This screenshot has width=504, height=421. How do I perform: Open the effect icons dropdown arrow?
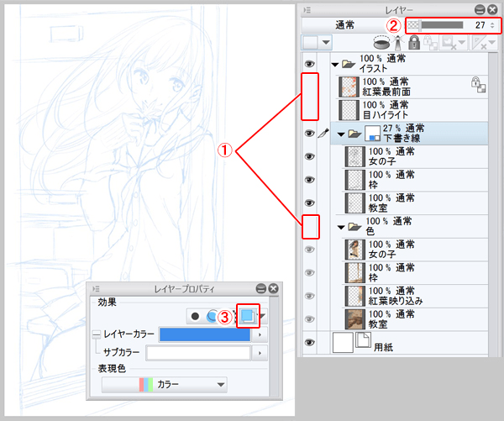tap(263, 316)
